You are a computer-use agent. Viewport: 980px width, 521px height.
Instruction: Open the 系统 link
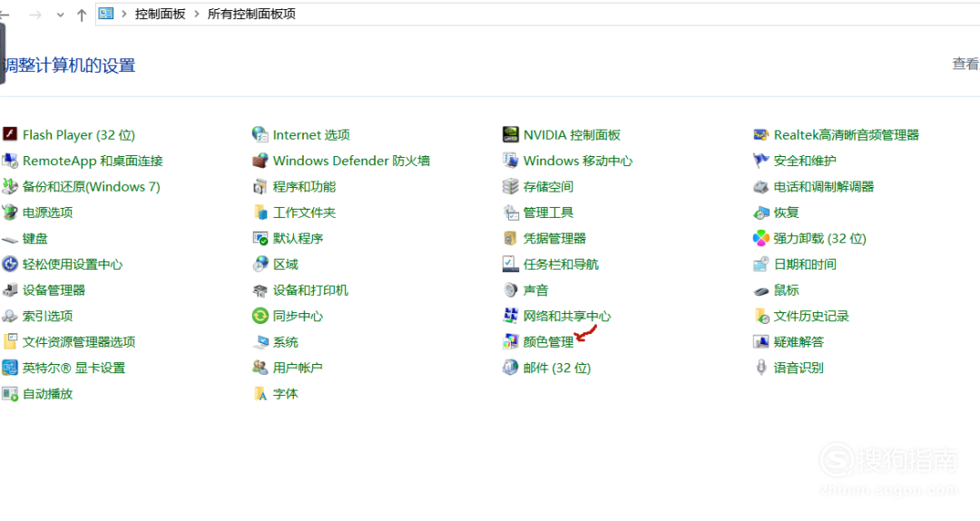(286, 342)
